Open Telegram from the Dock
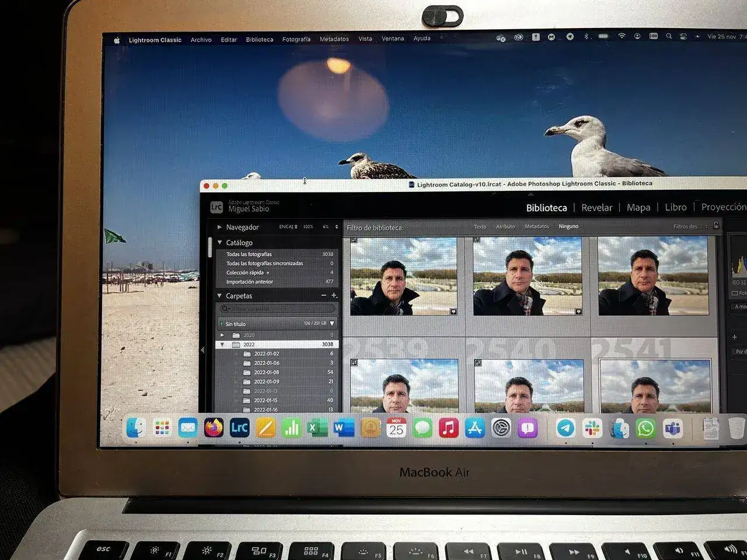Viewport: 747px width, 560px height. [x=565, y=428]
